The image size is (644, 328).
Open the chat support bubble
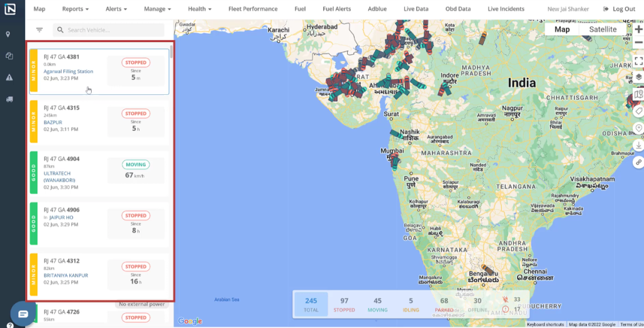tap(23, 314)
